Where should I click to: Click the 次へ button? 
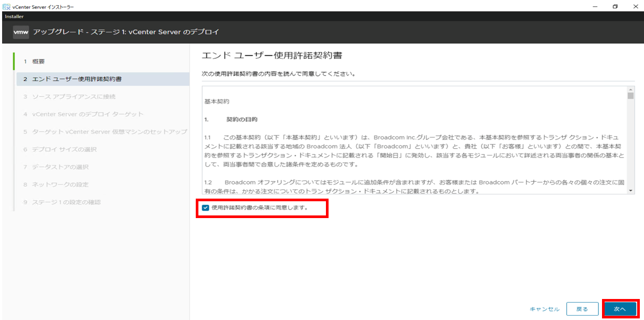tap(620, 309)
